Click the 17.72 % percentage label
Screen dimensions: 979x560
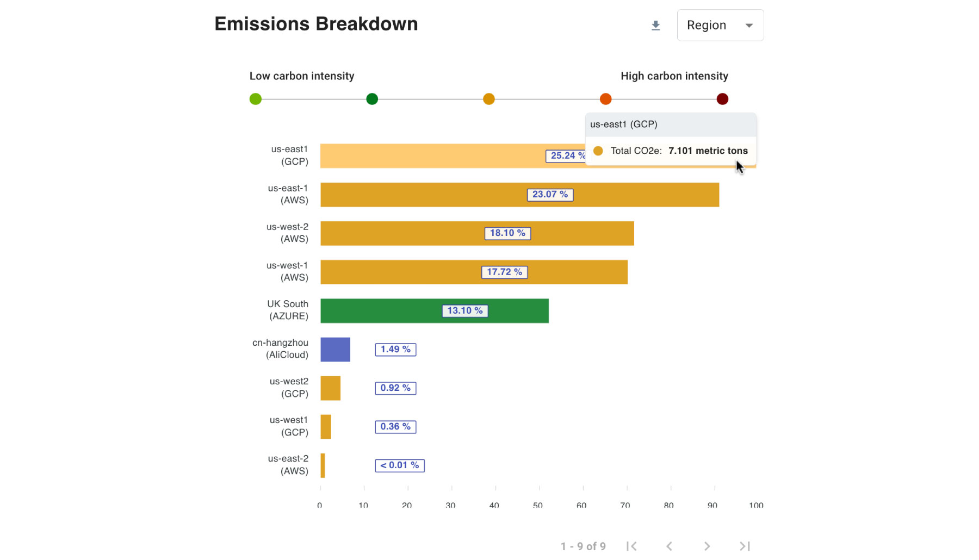[x=504, y=272]
